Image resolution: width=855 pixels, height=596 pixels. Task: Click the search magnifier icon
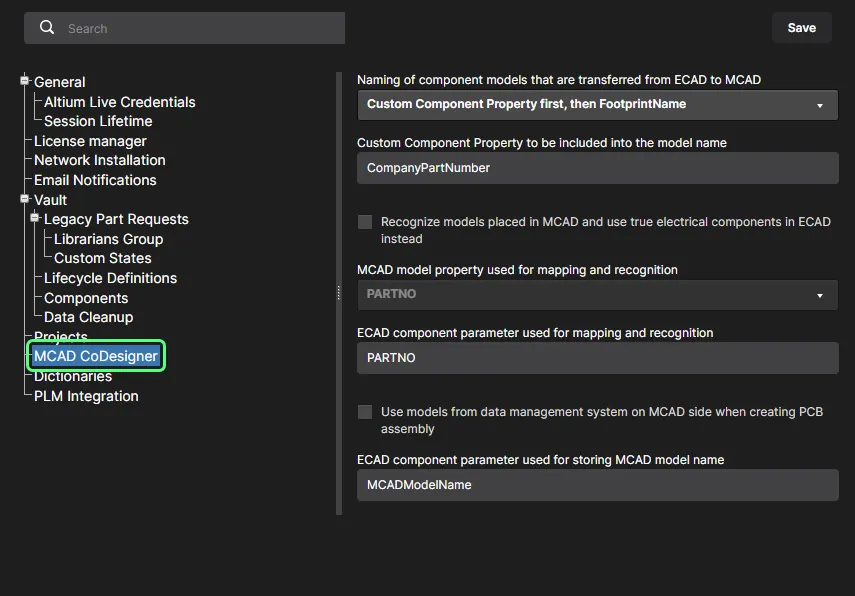(x=47, y=28)
